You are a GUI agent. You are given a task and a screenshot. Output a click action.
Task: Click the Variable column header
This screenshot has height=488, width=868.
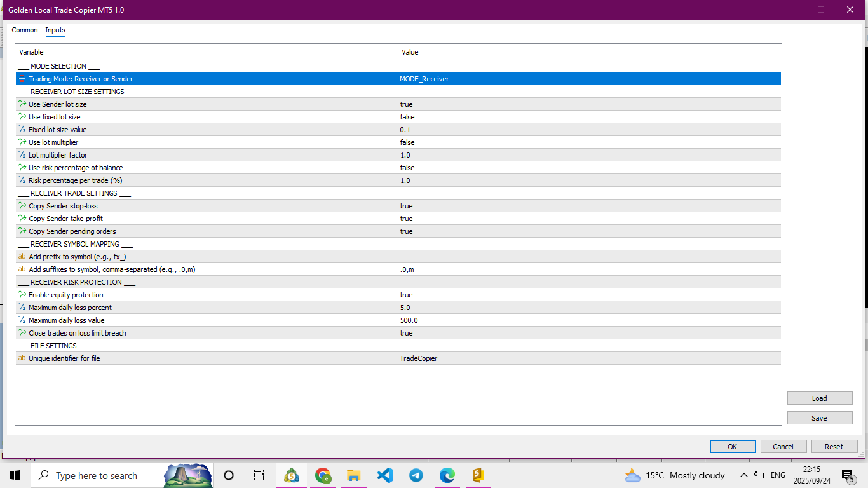207,52
